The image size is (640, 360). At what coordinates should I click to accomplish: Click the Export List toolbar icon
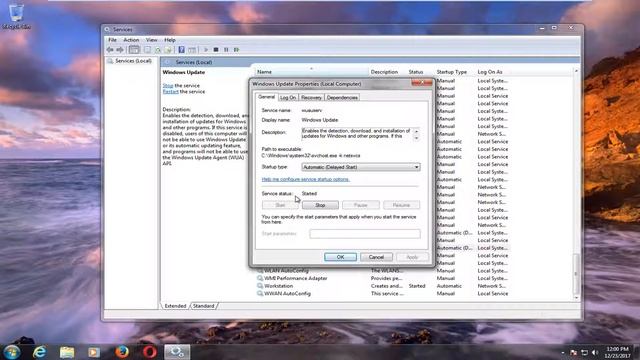[168, 50]
